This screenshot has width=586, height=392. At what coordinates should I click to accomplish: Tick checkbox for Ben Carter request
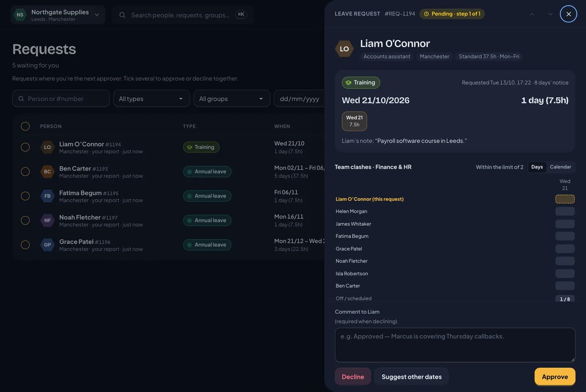25,172
